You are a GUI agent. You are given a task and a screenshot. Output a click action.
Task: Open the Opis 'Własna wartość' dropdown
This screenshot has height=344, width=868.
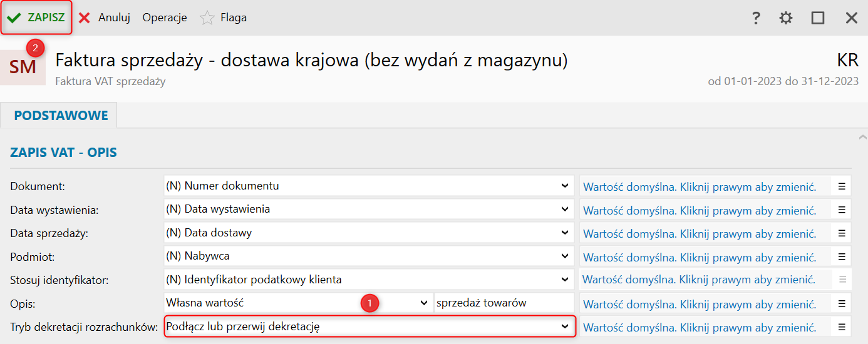click(x=423, y=303)
